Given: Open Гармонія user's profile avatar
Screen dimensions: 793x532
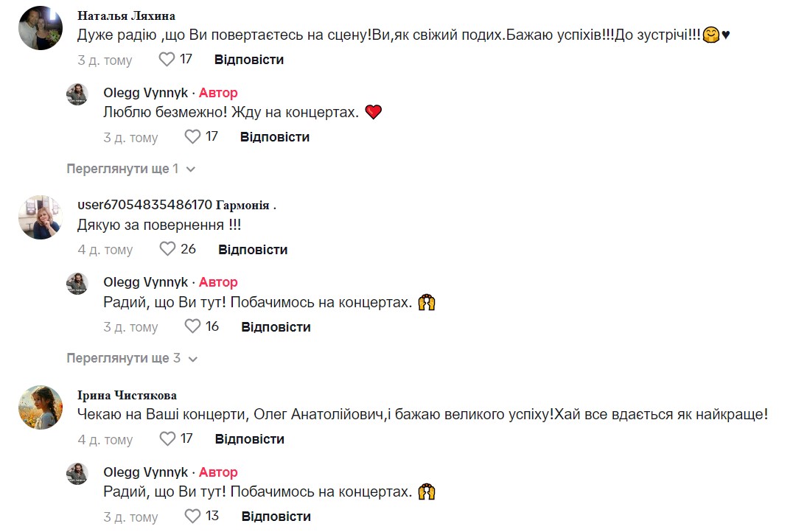Looking at the screenshot, I should (x=41, y=217).
